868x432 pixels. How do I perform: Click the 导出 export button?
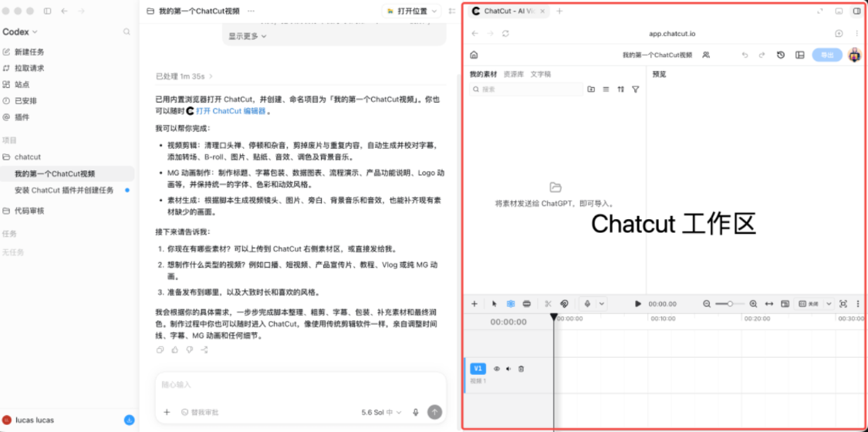coord(827,55)
